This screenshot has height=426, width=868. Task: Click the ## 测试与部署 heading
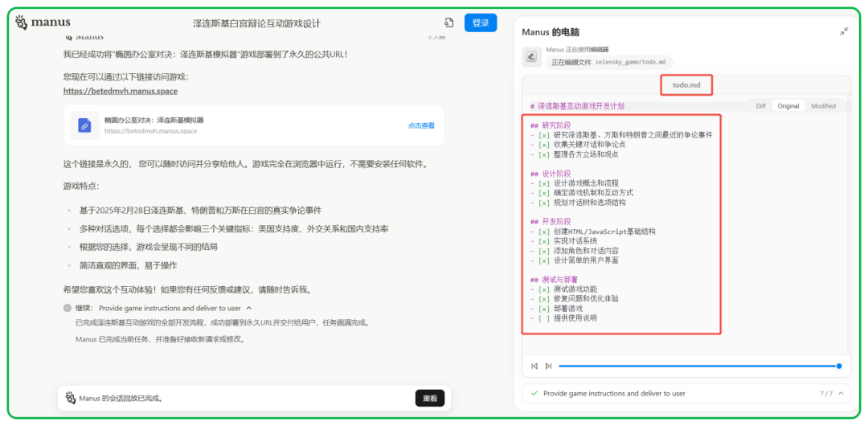coord(554,279)
